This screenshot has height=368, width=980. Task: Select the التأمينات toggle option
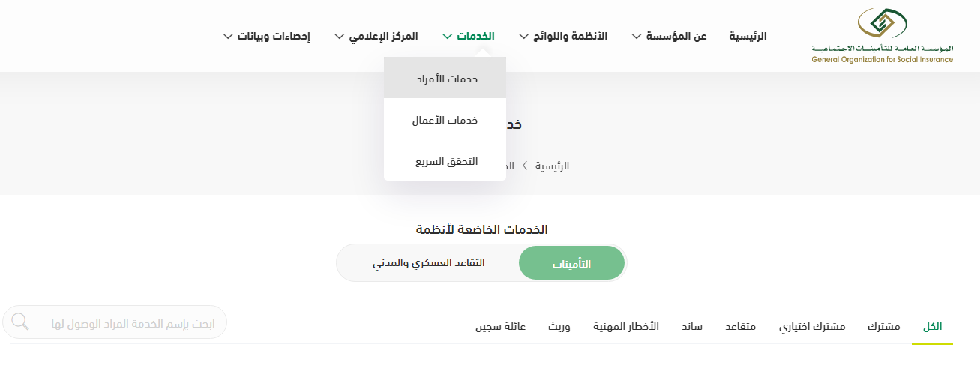[x=571, y=264]
